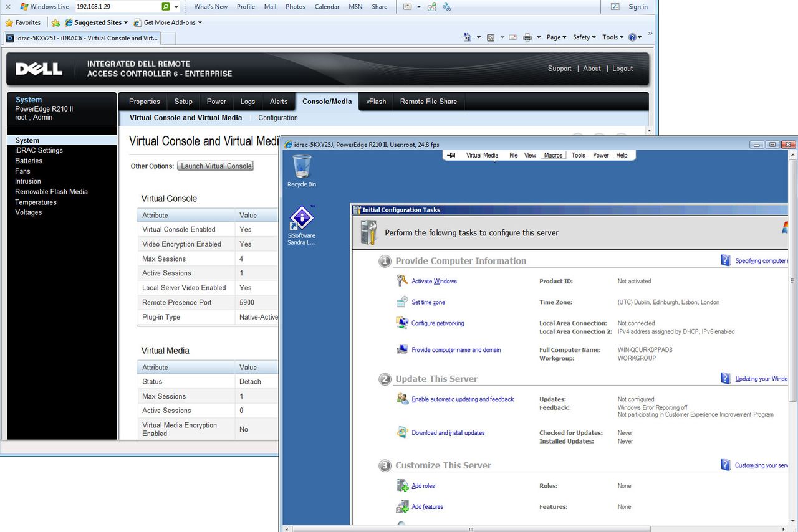
Task: Open the browser Tools dropdown menu
Action: click(613, 37)
